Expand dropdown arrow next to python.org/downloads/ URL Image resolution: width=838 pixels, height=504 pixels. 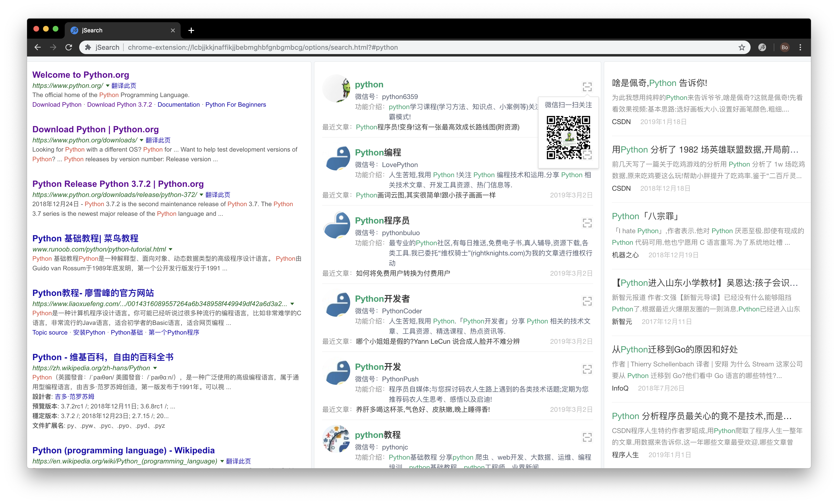(x=142, y=140)
